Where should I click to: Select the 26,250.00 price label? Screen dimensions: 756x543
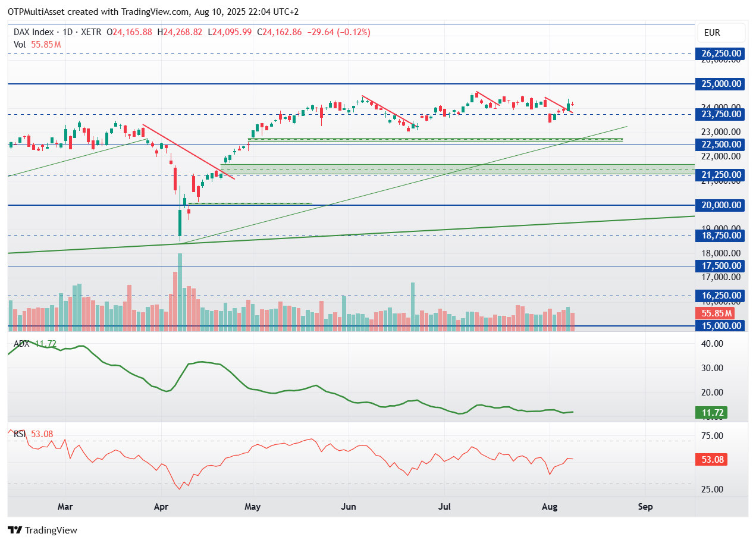click(720, 54)
